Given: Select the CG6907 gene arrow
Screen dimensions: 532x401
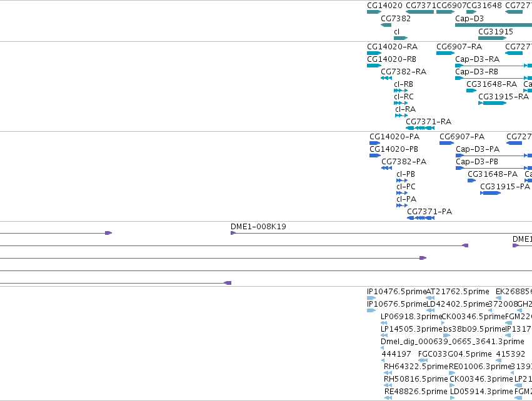Looking at the screenshot, I should click(x=445, y=12).
